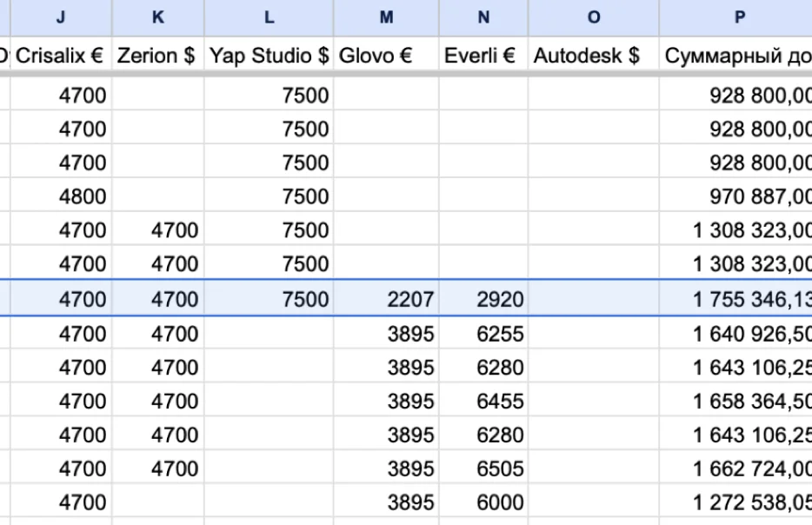Select Zerion 4700 in the 6255 row
Image resolution: width=812 pixels, height=525 pixels.
(158, 334)
